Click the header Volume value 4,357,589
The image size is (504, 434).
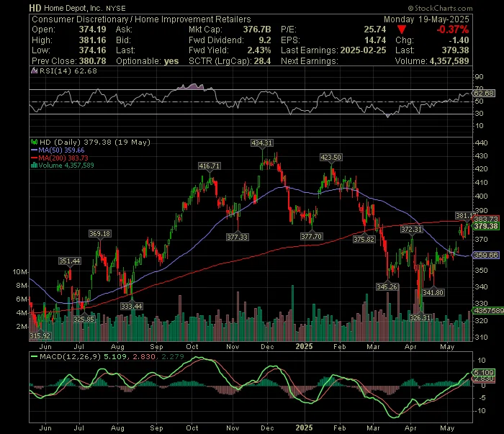449,60
